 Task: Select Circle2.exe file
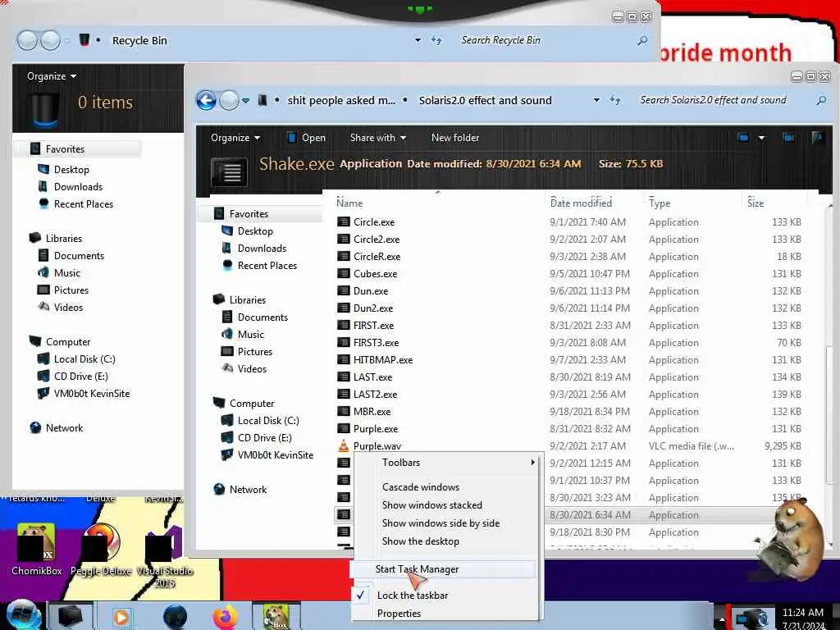tap(377, 240)
